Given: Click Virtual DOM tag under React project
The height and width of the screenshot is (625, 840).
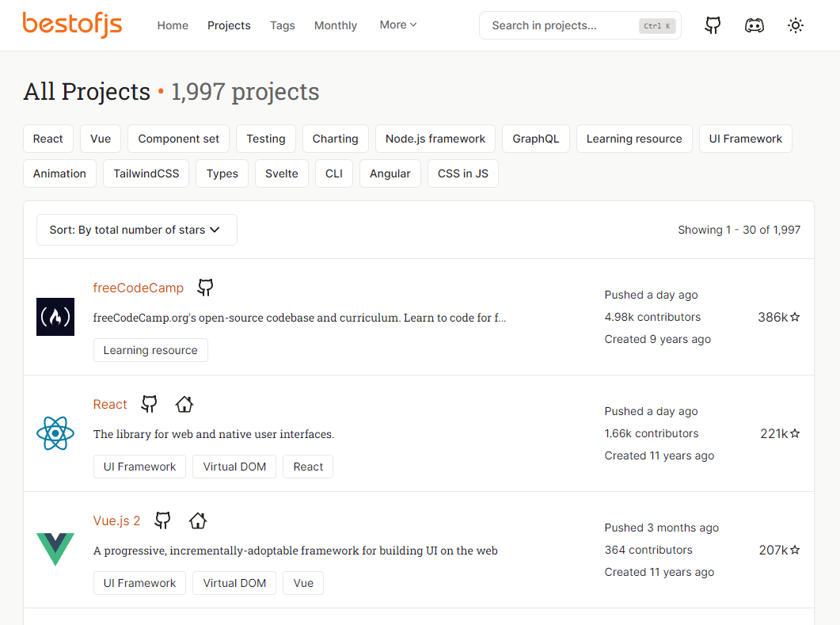Looking at the screenshot, I should (234, 467).
